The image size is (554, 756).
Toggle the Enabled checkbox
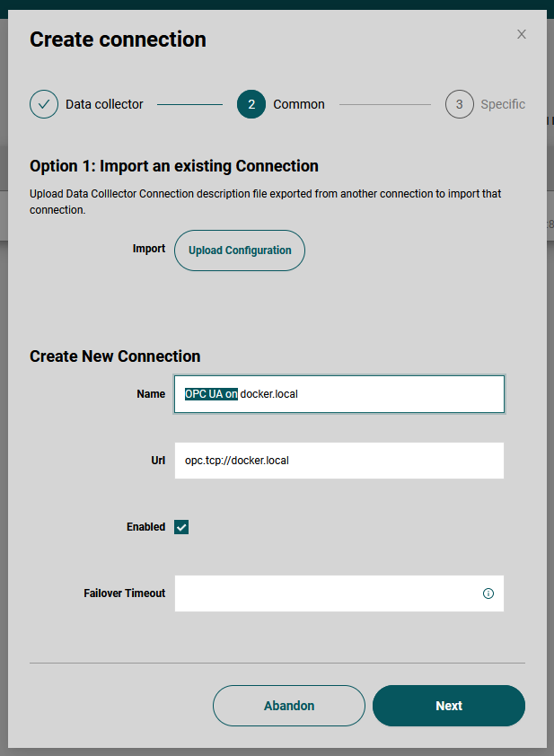tap(181, 527)
